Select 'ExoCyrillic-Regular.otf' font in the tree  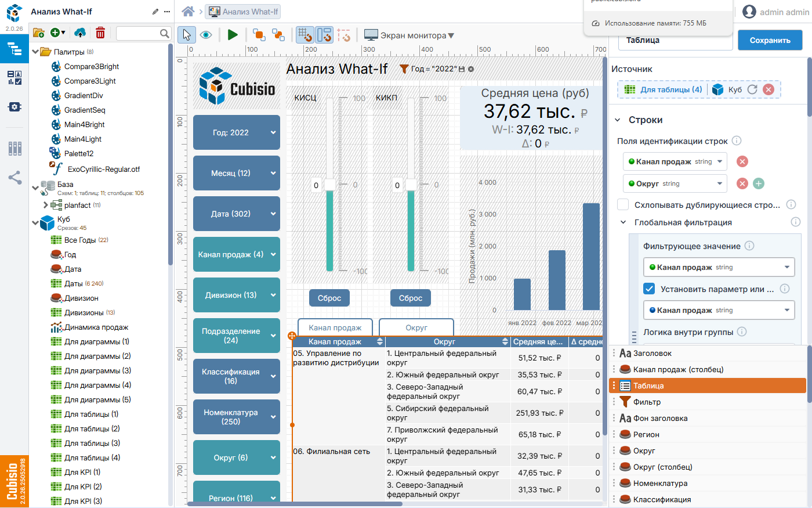tap(104, 169)
